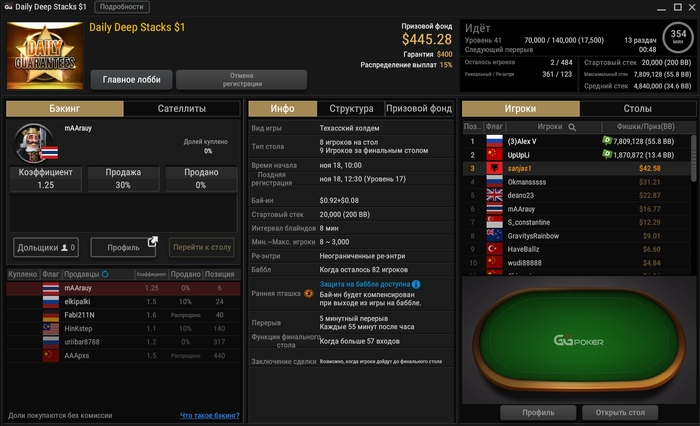Click the players list scrollbar
Image resolution: width=700 pixels, height=426 pixels.
[x=693, y=158]
